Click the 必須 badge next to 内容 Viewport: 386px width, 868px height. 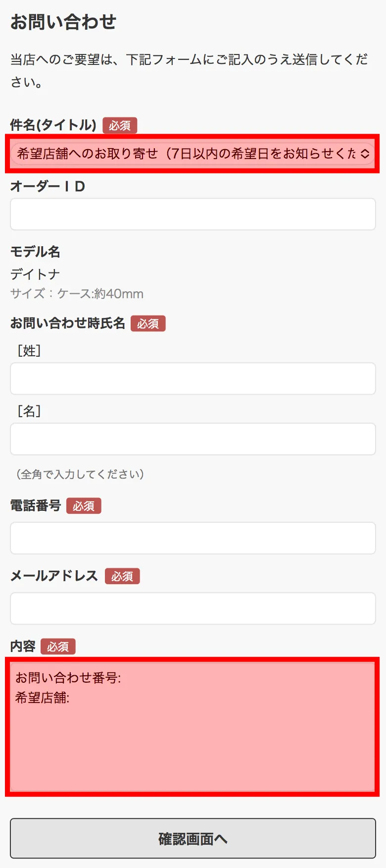(58, 647)
